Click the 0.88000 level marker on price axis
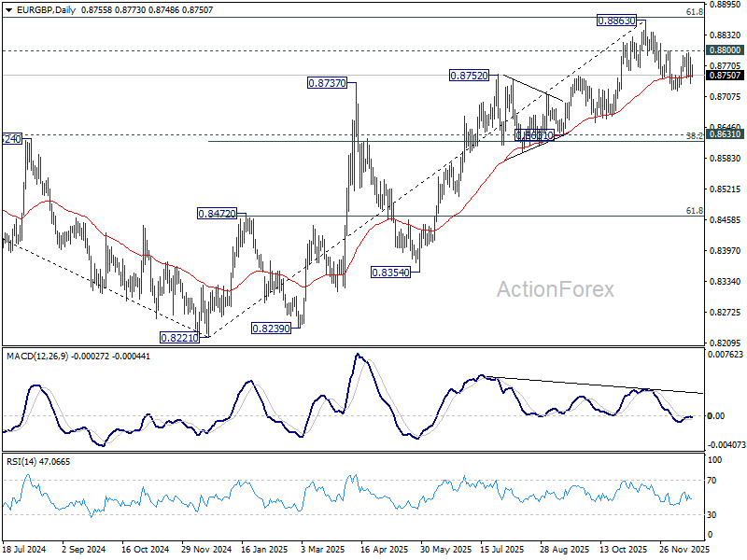 (x=725, y=50)
